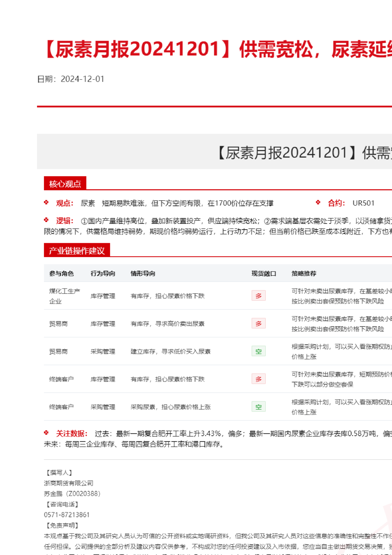The width and height of the screenshot is (392, 555).
Task: Click the UR501 contract code
Action: [363, 203]
